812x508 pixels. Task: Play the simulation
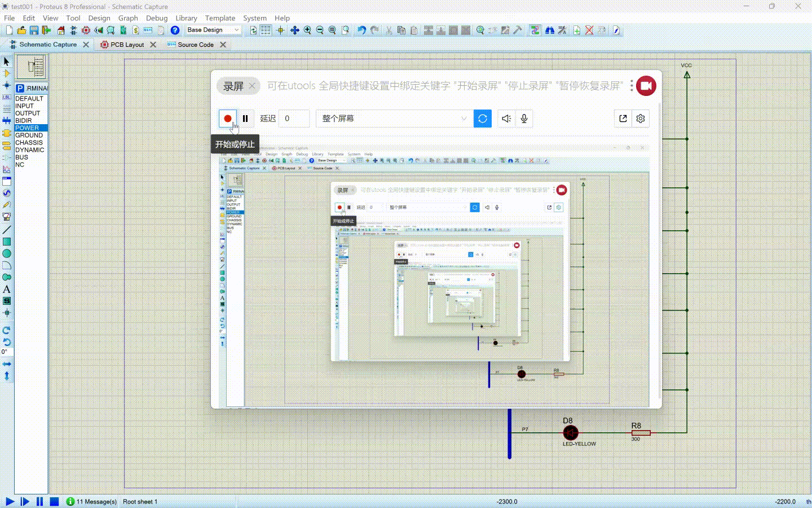[x=10, y=501]
